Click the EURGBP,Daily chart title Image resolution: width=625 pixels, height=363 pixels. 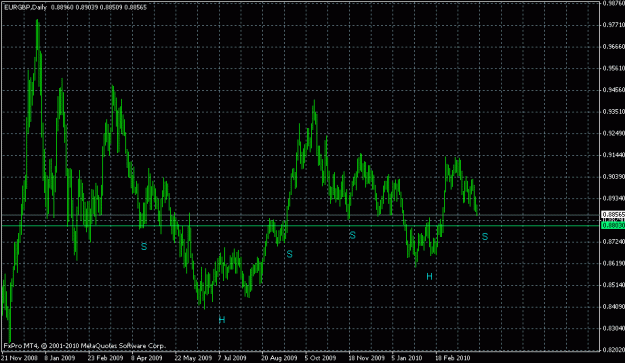[26, 7]
